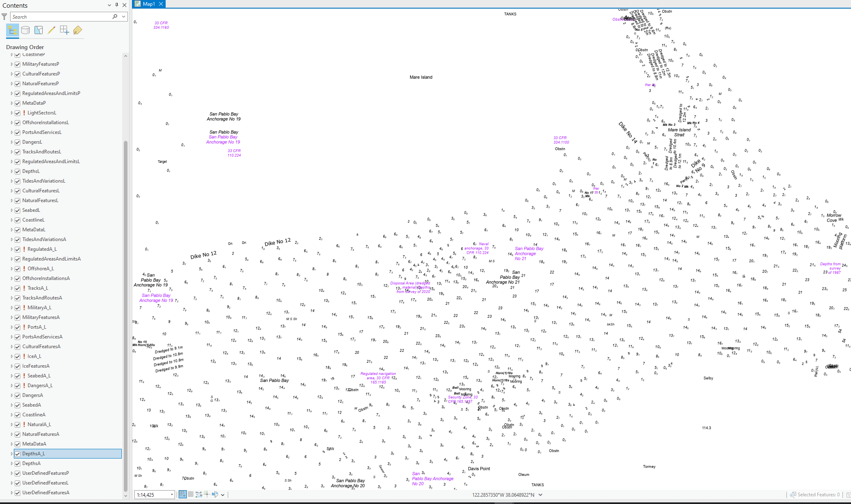Viewport: 851px width, 504px height.
Task: Switch to List By Labeling view (tag icon)
Action: click(77, 30)
